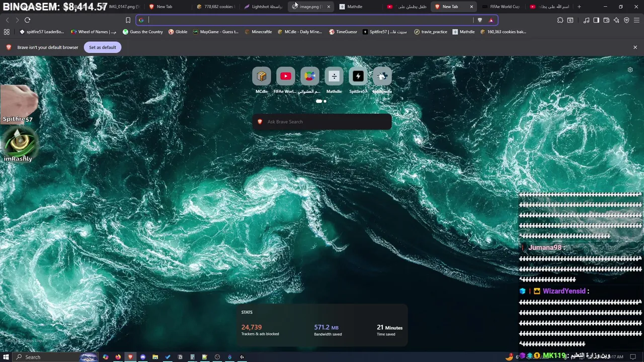Toggle the browser sidebar panel icon
The width and height of the screenshot is (644, 362).
coord(596,20)
